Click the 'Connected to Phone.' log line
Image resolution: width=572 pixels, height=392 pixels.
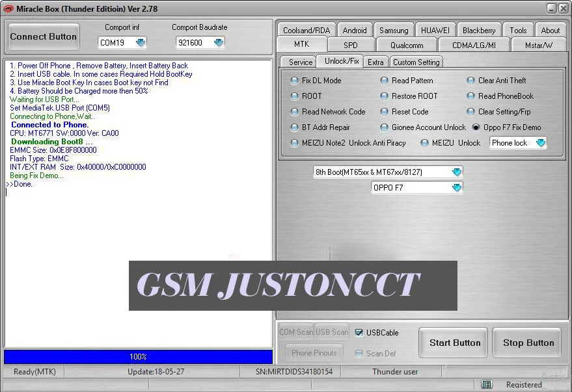click(x=50, y=125)
